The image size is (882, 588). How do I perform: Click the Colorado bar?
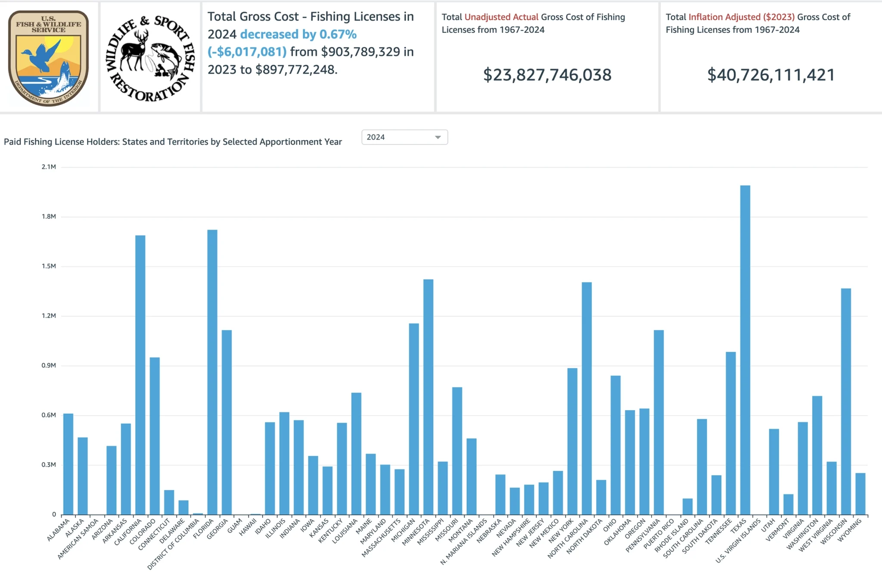point(155,436)
